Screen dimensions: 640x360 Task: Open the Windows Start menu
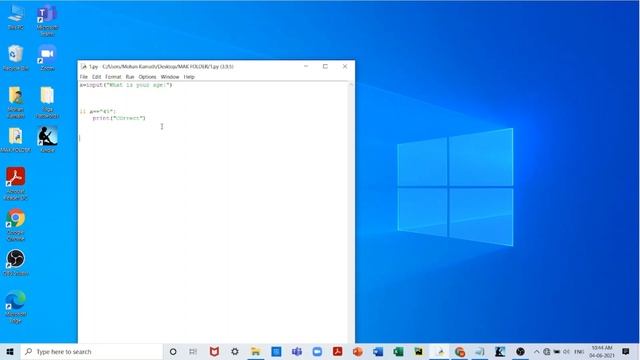point(10,351)
